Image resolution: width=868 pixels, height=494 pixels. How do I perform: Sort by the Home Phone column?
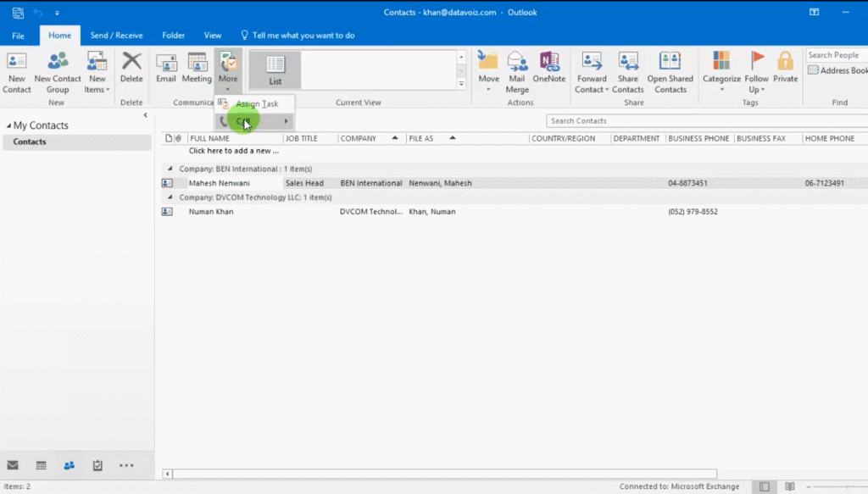click(835, 138)
